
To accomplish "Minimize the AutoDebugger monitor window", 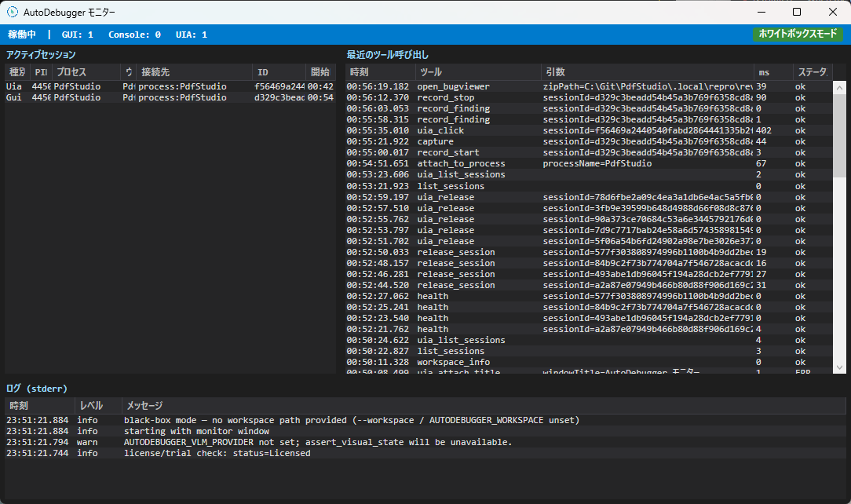I will (762, 12).
